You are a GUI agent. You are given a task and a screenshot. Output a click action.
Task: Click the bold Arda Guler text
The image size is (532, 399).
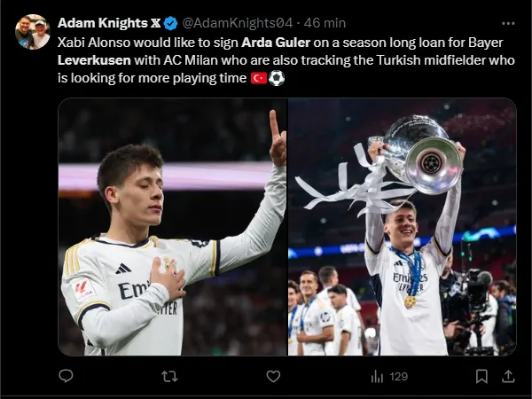pos(271,42)
